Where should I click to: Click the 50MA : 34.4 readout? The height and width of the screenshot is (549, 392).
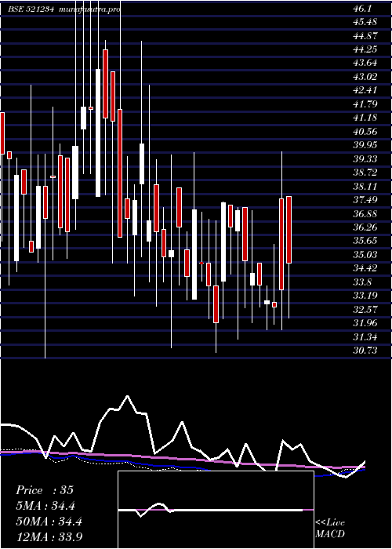(x=49, y=522)
